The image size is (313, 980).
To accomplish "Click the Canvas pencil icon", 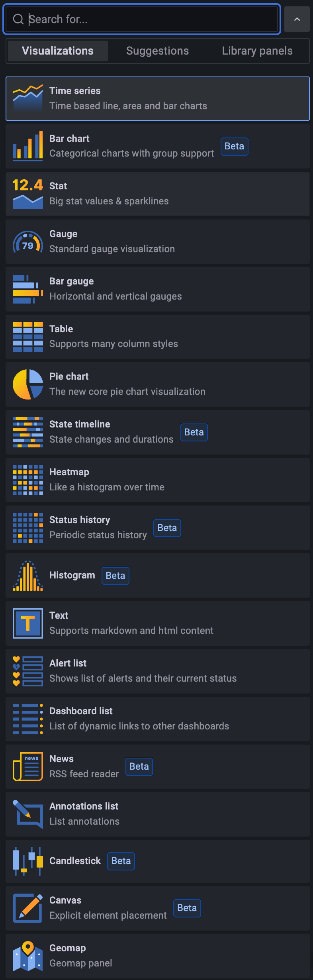I will pos(28,908).
